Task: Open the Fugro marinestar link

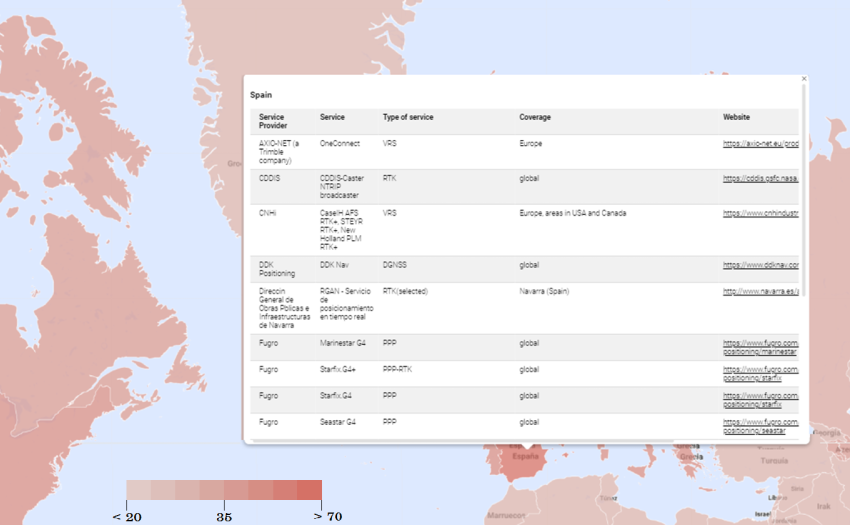Action: click(x=761, y=348)
